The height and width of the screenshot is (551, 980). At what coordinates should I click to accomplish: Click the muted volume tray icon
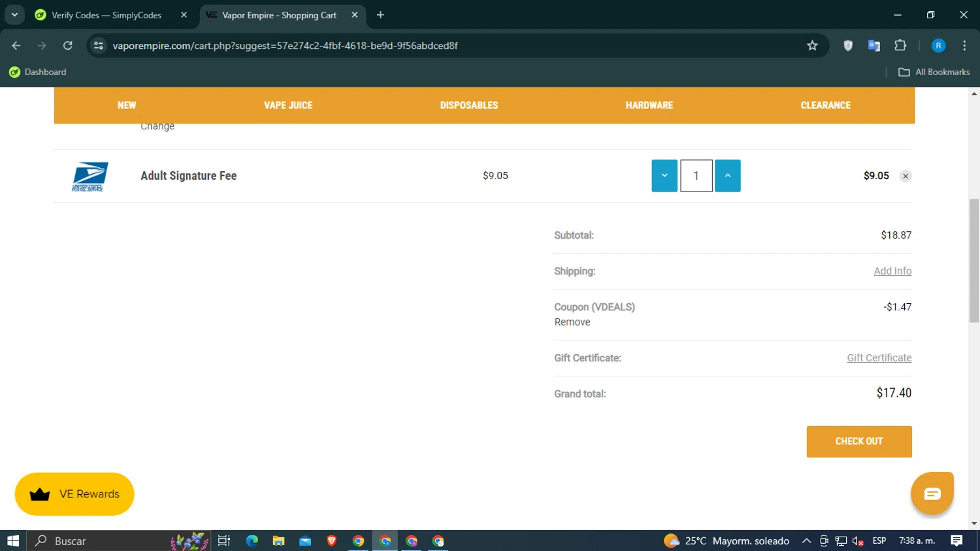[858, 541]
